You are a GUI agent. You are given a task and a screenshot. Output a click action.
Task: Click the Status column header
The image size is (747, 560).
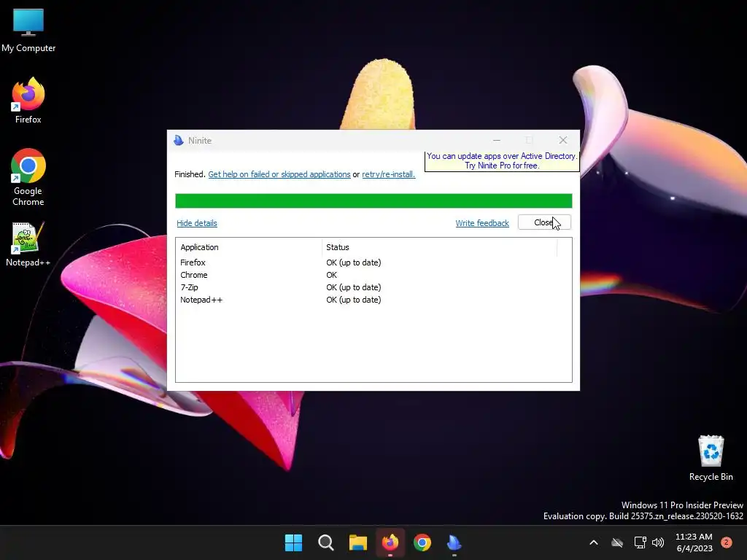(439, 247)
